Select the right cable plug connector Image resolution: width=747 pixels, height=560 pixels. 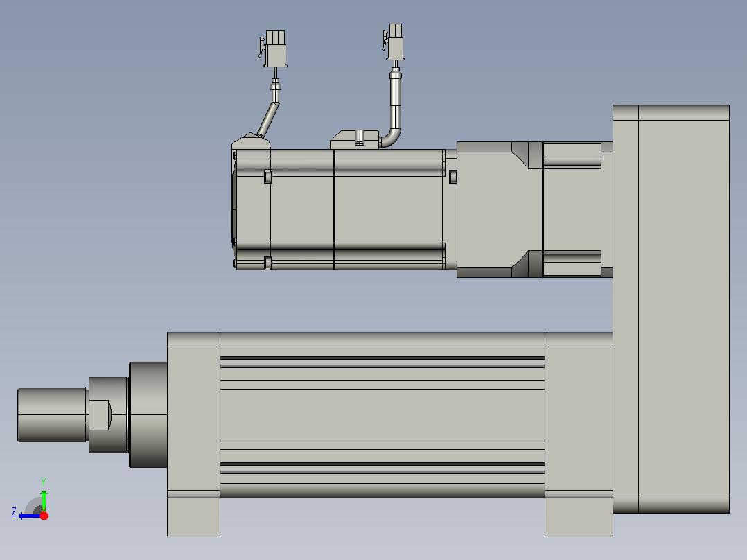[x=394, y=42]
